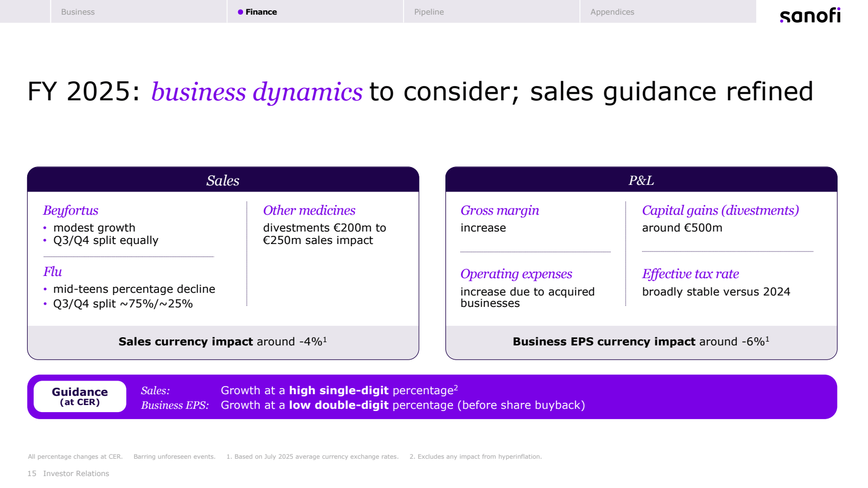868x488 pixels.
Task: Click footnote 'Barring unforeseen events.'
Action: 174,457
